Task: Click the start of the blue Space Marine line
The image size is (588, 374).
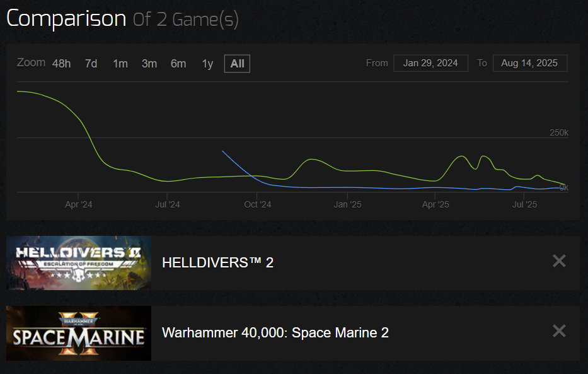Action: pyautogui.click(x=222, y=151)
